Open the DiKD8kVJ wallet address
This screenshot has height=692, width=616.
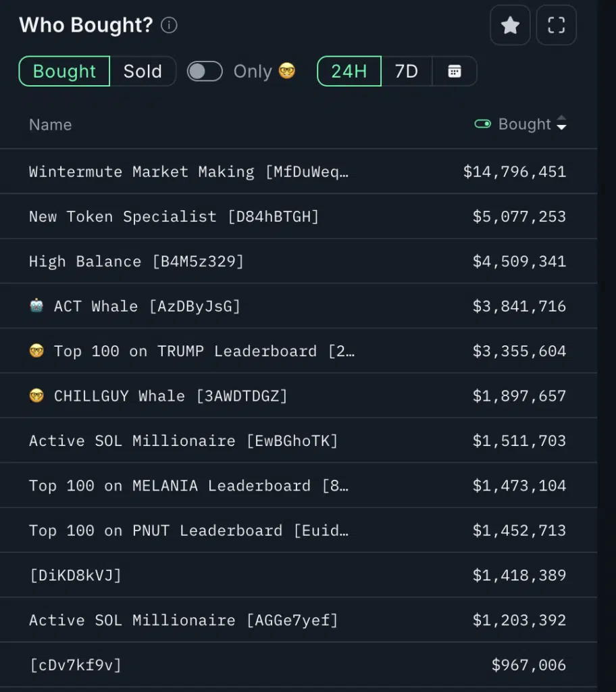point(75,575)
